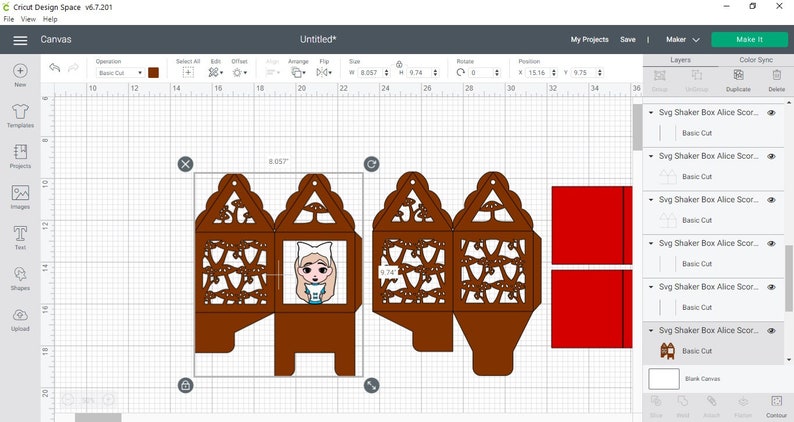Screen dimensions: 794x422
Task: Click the canvas zoom out button
Action: 68,400
